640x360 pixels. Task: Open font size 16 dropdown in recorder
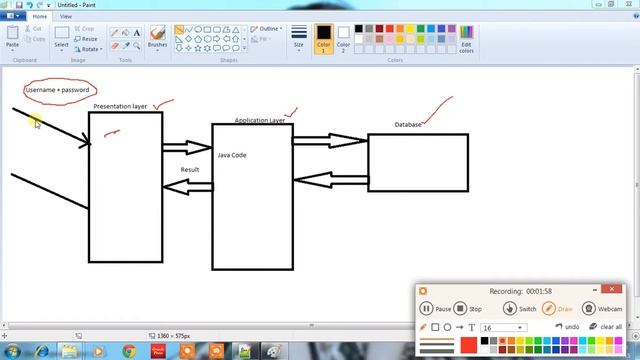520,328
